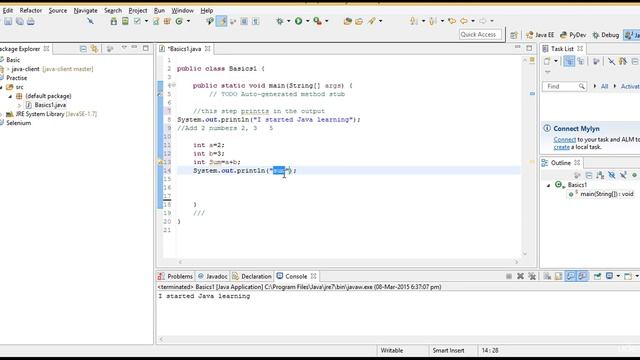Open the Run button dropdown arrow
This screenshot has height=360, width=640.
(308, 21)
